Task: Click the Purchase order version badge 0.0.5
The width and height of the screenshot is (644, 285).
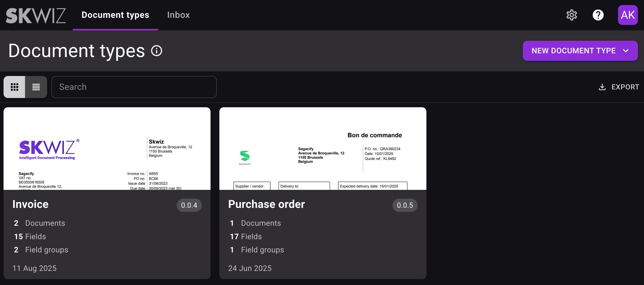Action: point(405,205)
